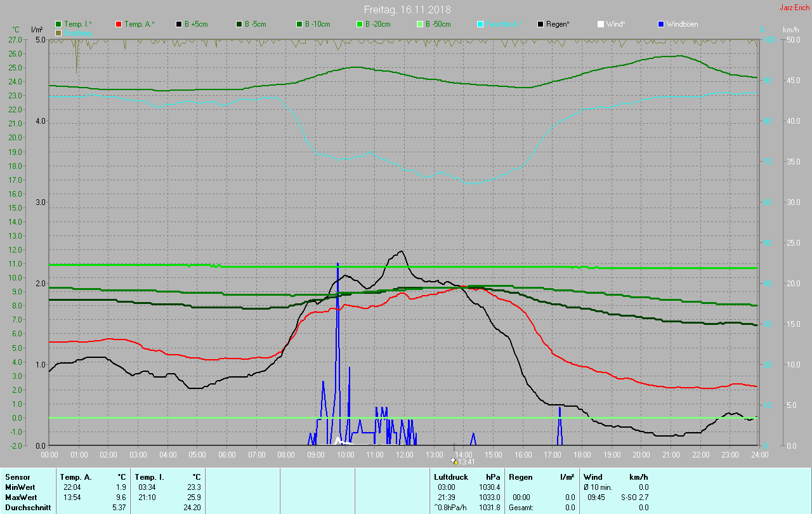The width and height of the screenshot is (812, 514).
Task: Click the 13:41 sun marker on timeline
Action: (455, 462)
